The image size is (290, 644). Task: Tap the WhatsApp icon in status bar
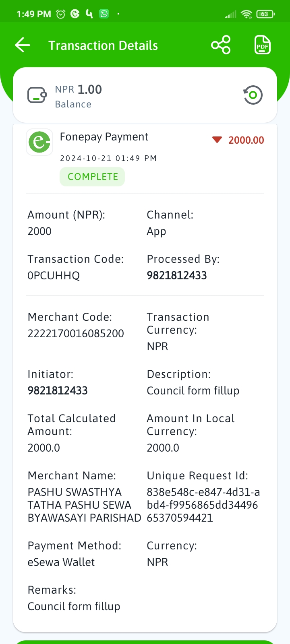pyautogui.click(x=104, y=14)
